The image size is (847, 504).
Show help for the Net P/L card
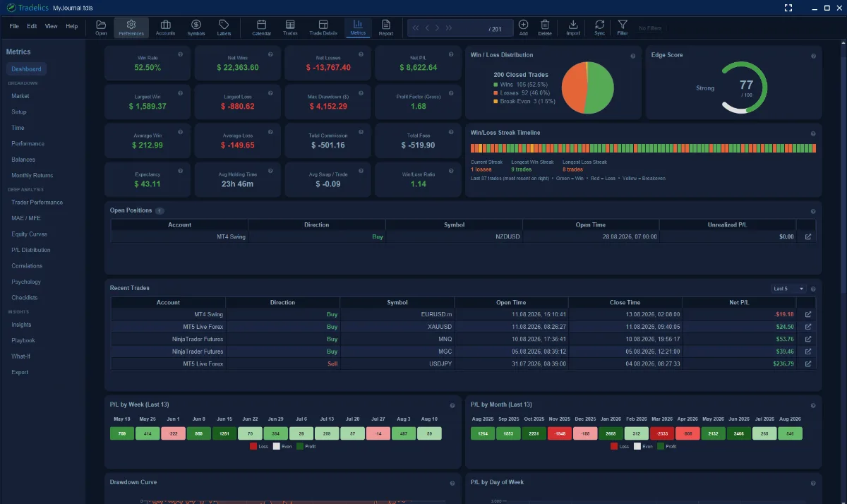(452, 54)
